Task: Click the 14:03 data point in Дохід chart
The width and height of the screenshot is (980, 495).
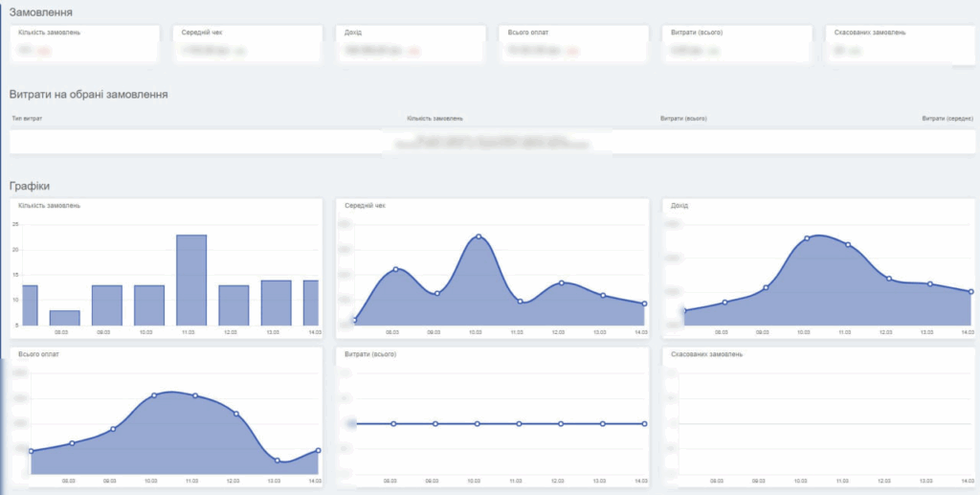Action: (970, 291)
